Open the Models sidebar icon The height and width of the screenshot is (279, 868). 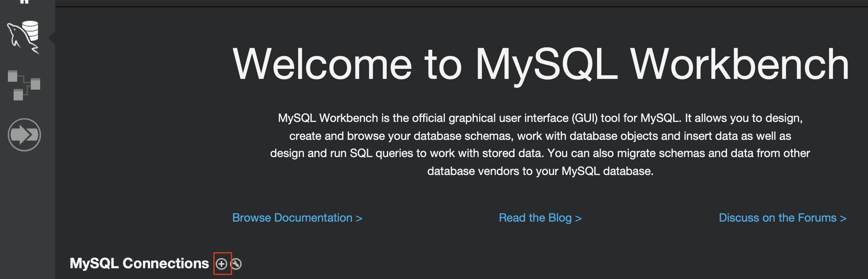coord(24,85)
